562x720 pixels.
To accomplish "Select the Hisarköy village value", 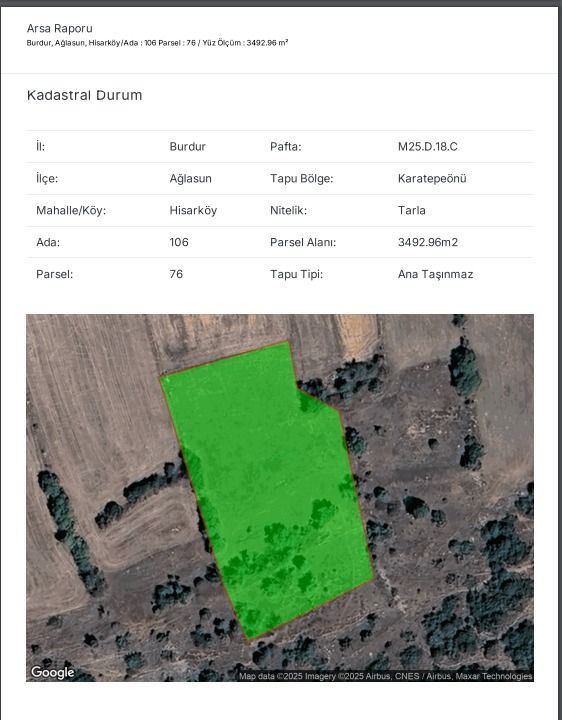I will coord(193,210).
